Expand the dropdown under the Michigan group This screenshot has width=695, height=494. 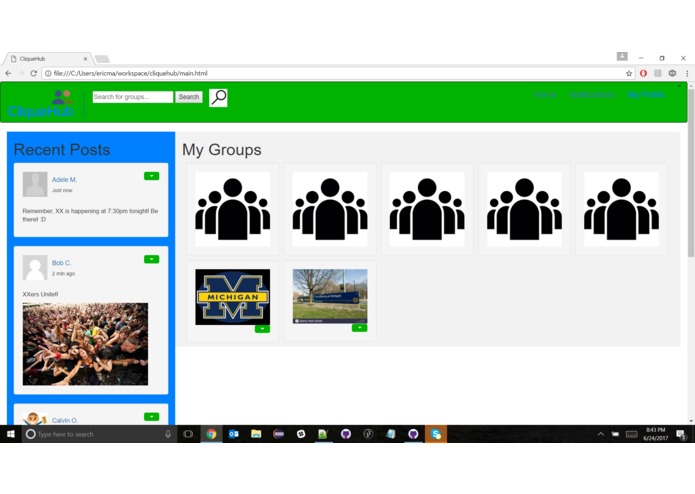click(262, 329)
